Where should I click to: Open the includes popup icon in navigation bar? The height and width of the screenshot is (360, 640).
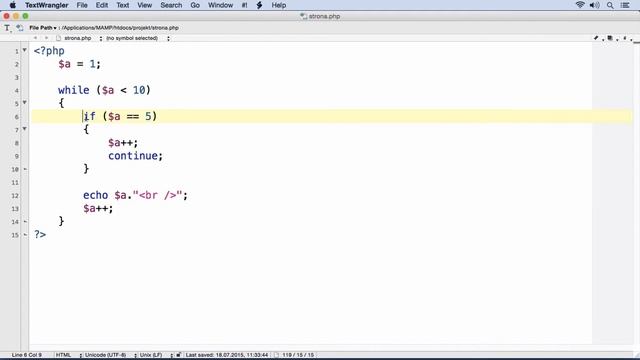(610, 38)
